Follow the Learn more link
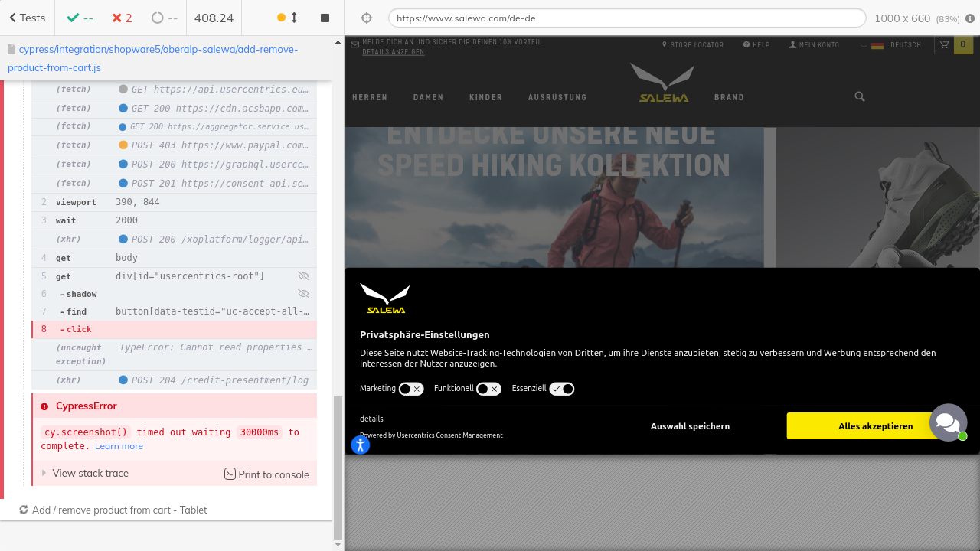 [119, 446]
